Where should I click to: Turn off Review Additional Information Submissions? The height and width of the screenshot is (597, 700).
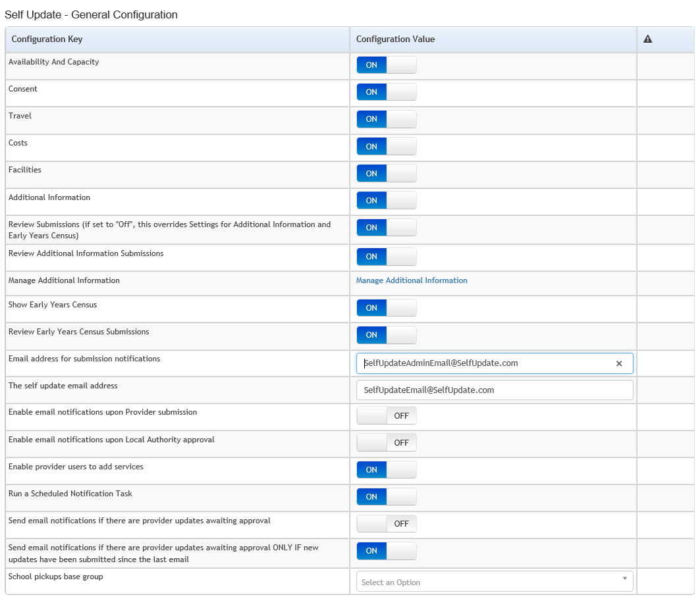(x=386, y=257)
